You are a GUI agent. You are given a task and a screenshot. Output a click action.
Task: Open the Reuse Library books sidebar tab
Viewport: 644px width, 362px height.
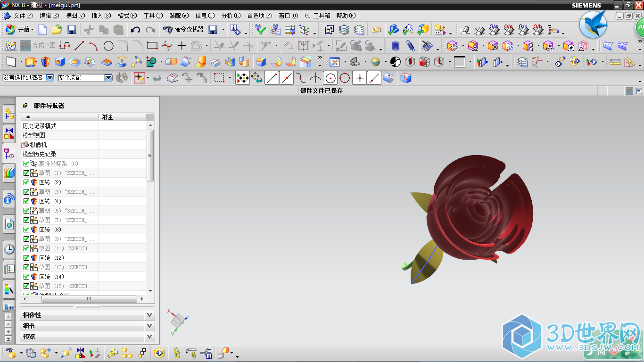coord(9,173)
